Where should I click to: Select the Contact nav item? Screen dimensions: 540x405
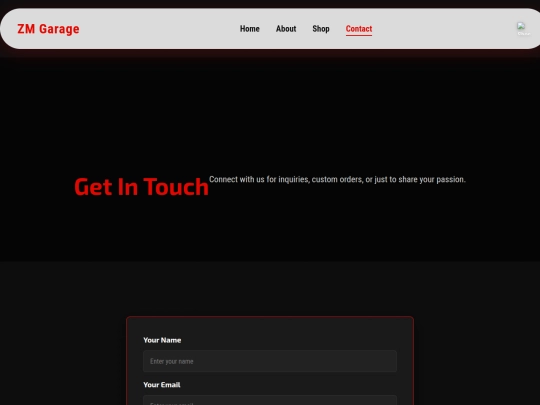(x=359, y=29)
